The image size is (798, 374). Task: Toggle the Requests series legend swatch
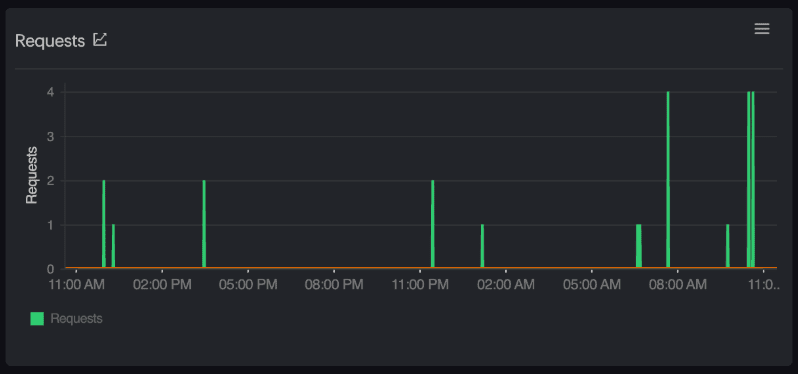pos(37,319)
